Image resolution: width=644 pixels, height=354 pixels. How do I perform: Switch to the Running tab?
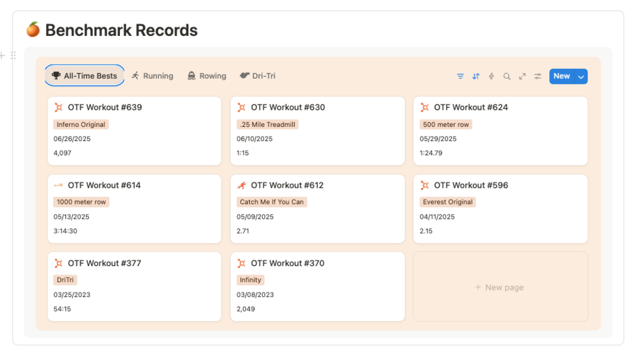point(153,76)
